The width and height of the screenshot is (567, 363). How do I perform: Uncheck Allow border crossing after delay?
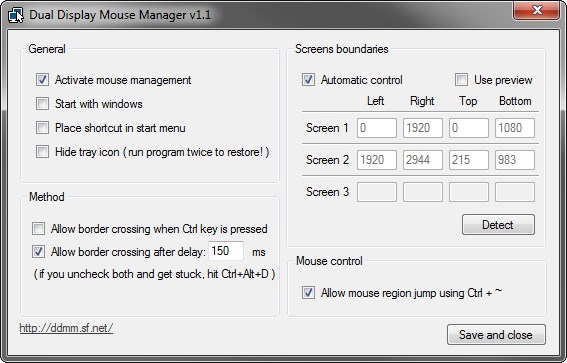pos(38,252)
